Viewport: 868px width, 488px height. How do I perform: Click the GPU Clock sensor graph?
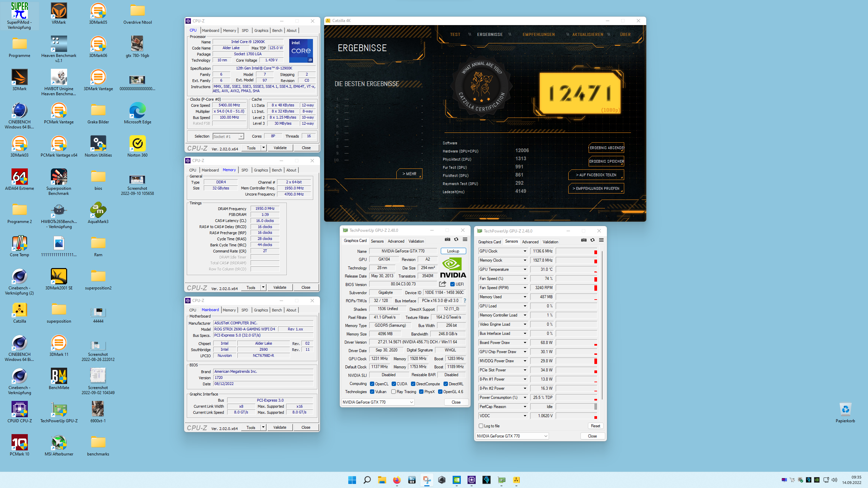(576, 251)
